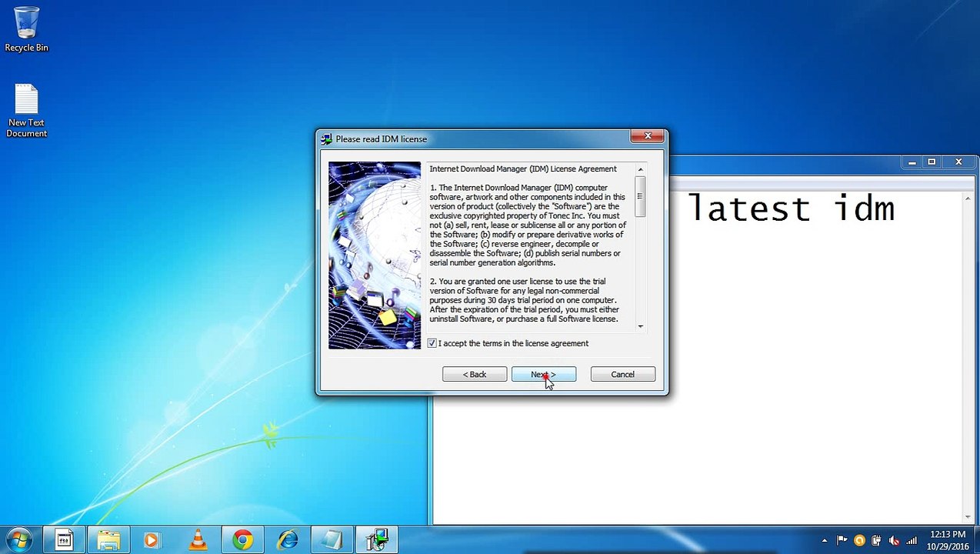Open Internet Explorer from taskbar

pyautogui.click(x=288, y=540)
